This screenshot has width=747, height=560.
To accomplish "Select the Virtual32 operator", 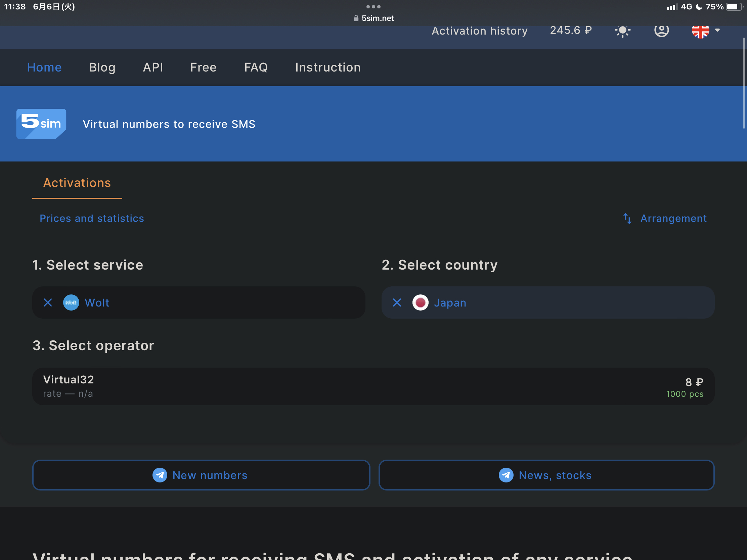I will click(x=373, y=386).
